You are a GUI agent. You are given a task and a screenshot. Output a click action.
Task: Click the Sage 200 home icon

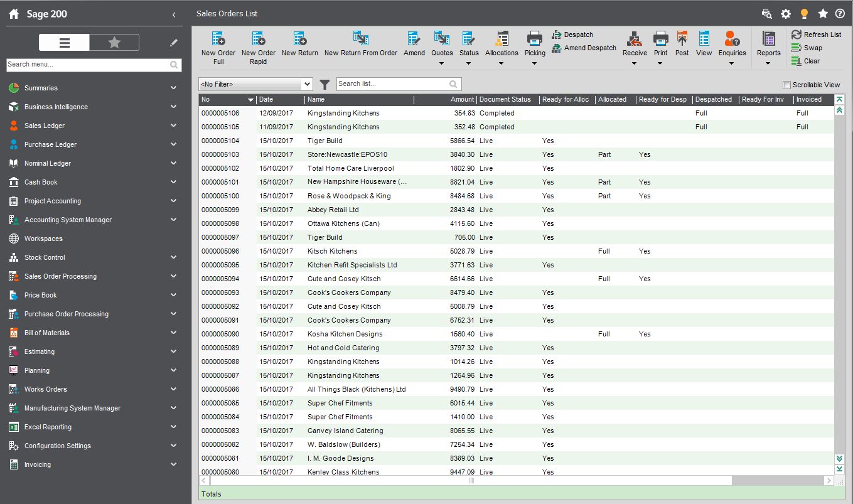pyautogui.click(x=14, y=14)
